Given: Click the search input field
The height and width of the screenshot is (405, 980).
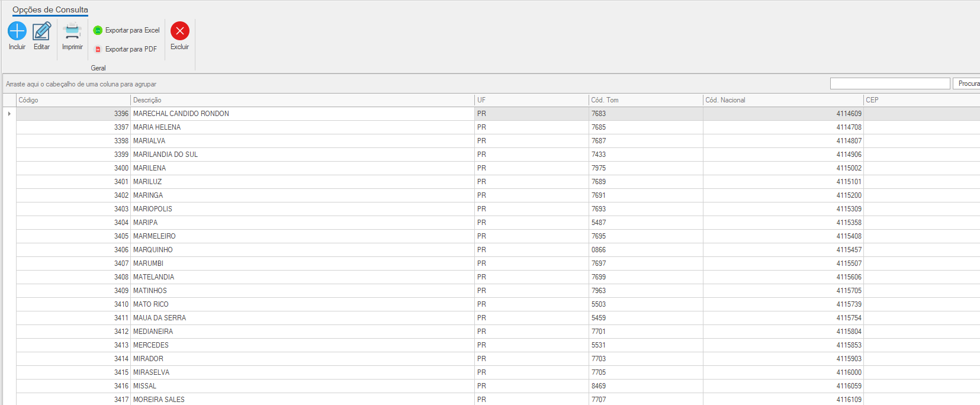Looking at the screenshot, I should tap(889, 83).
